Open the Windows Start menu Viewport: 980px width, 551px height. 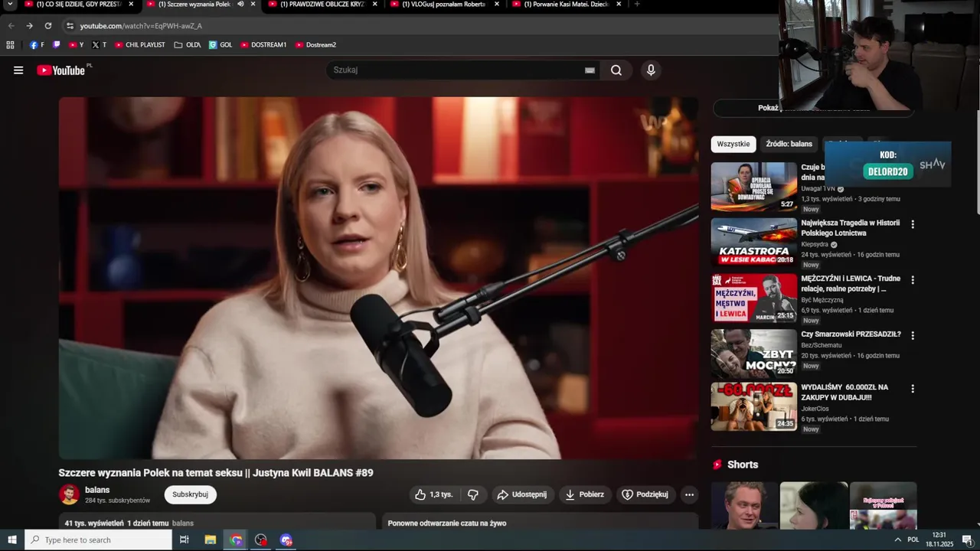click(x=12, y=540)
